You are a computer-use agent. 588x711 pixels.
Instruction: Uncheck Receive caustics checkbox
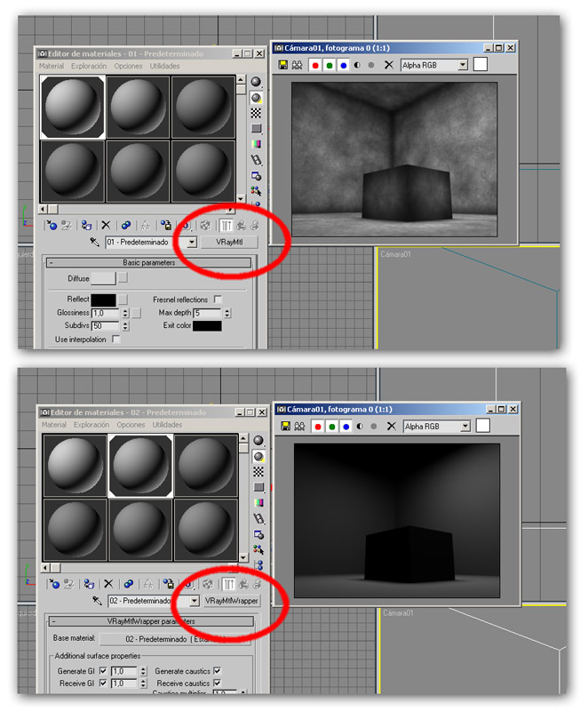click(x=217, y=683)
